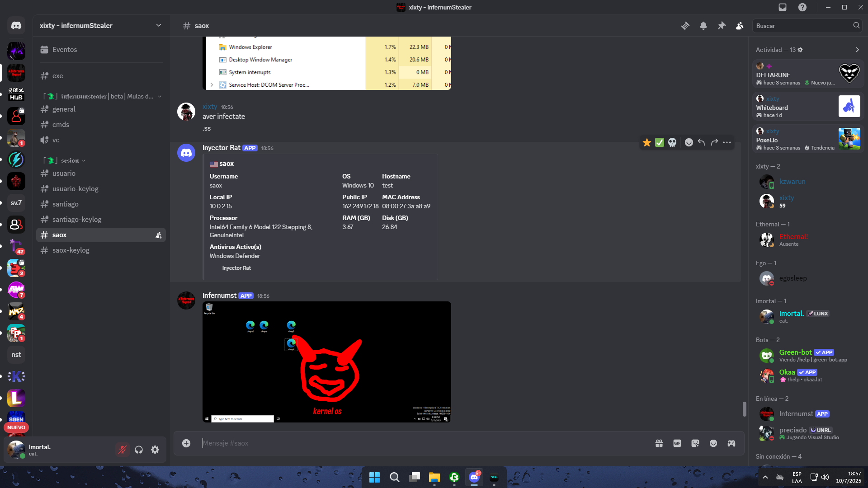The height and width of the screenshot is (488, 868).
Task: Open notification settings bell icon
Action: 703,26
